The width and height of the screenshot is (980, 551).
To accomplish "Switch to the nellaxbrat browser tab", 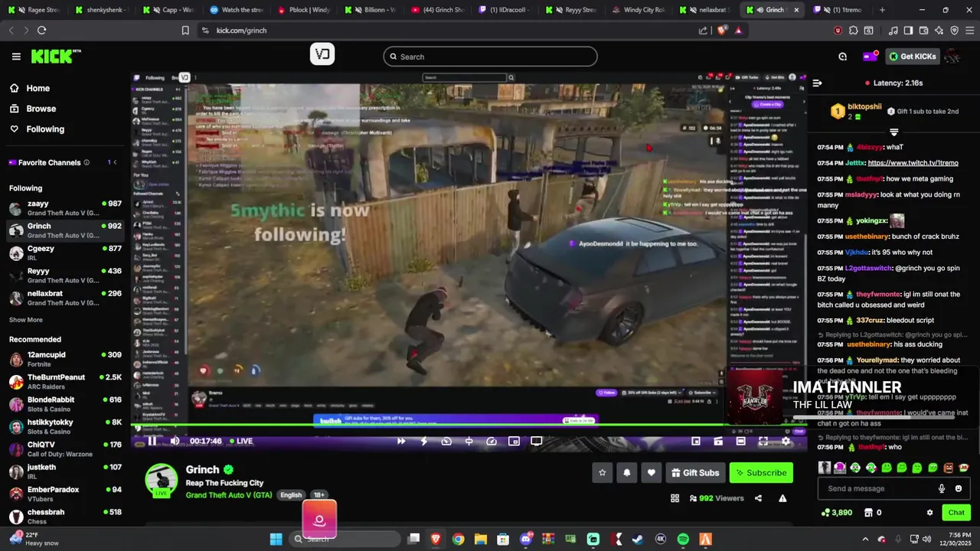I will point(706,10).
